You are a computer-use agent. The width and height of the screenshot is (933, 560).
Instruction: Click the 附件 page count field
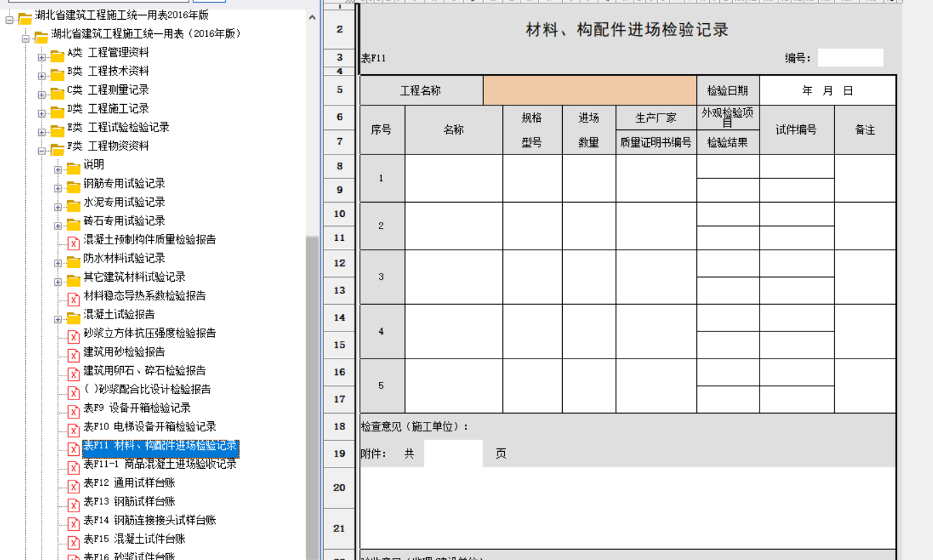tap(453, 454)
